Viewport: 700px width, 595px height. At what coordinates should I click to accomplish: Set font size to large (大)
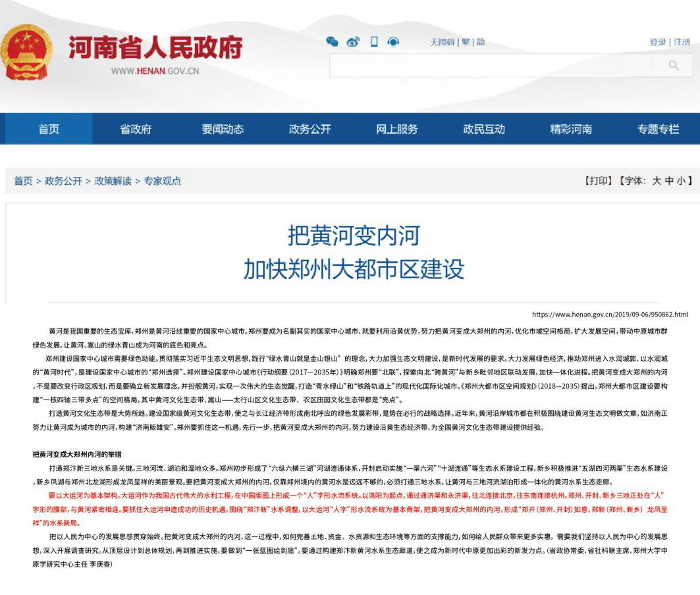[657, 181]
